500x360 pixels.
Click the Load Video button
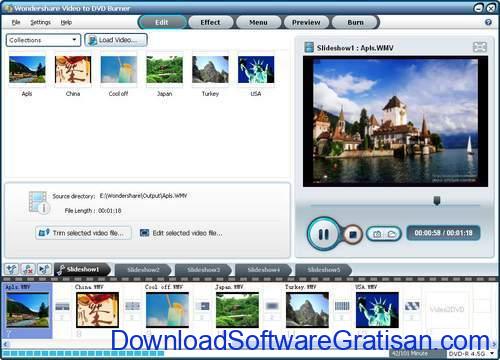[116, 40]
